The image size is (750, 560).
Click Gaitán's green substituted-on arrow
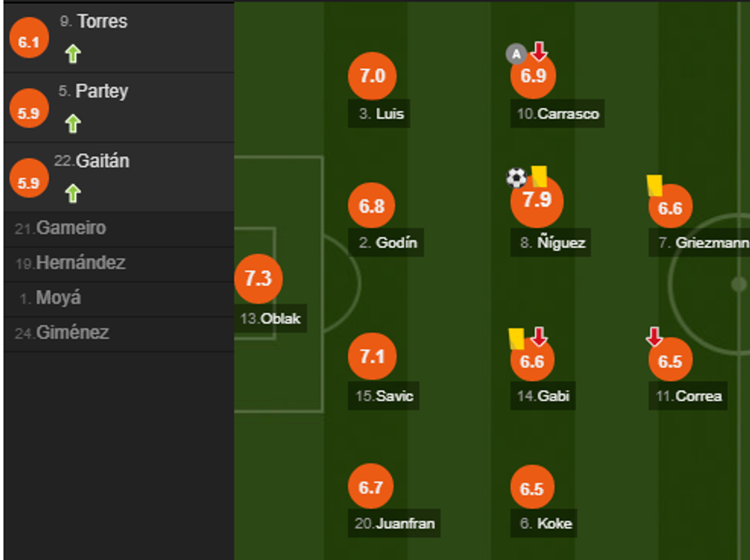coord(73,193)
